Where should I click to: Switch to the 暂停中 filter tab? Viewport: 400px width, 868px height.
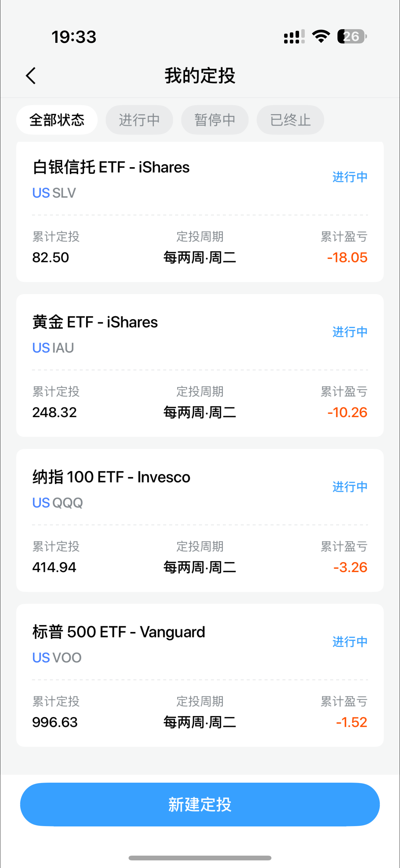point(215,120)
